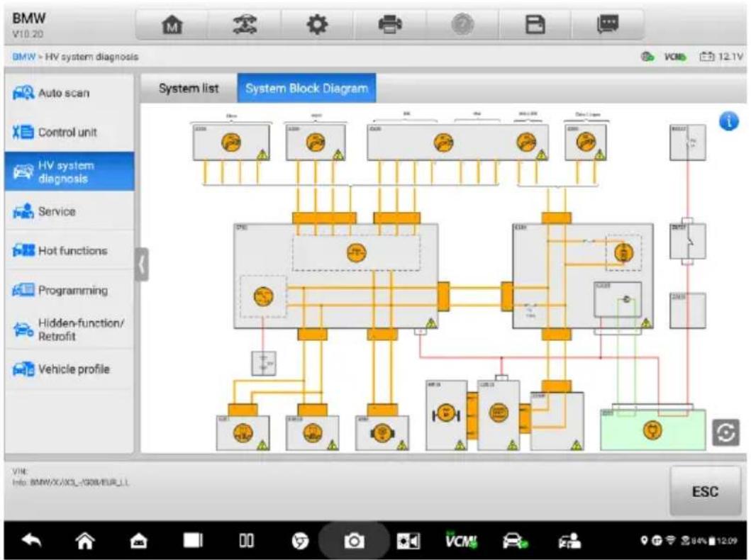Select the small inner box in right module
This screenshot has width=751, height=560.
[x=618, y=300]
